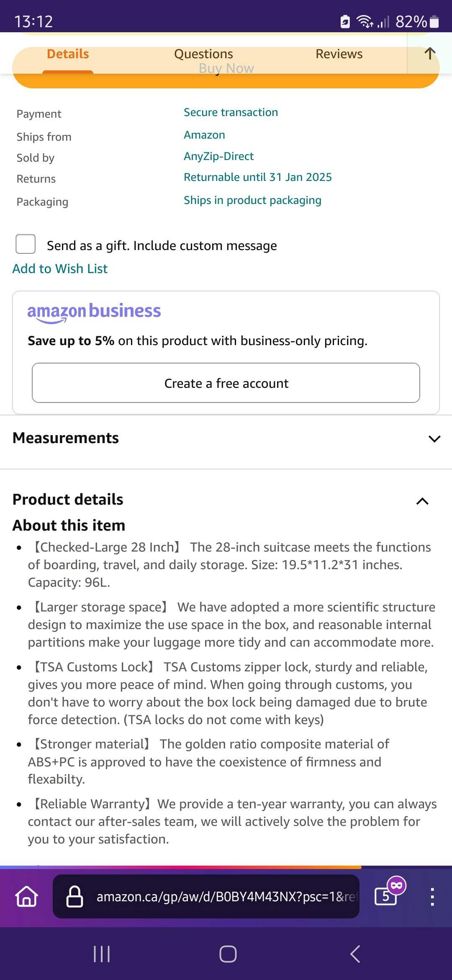The height and width of the screenshot is (980, 452).
Task: Open the browser tabs switcher
Action: click(x=386, y=896)
